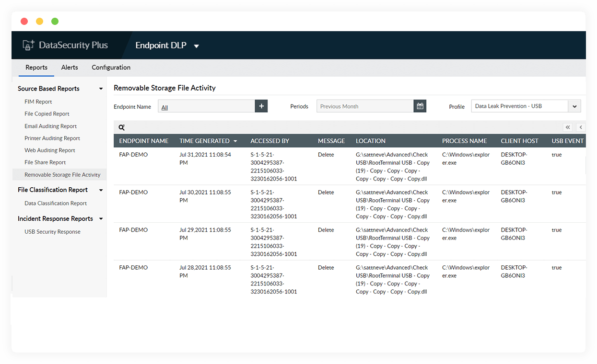Click the ACCESSED BY column header

(270, 141)
